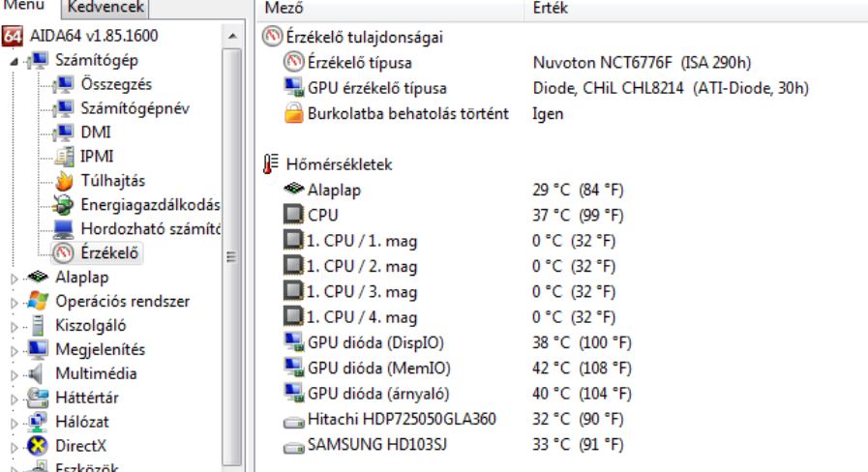Click the CPU 37 °C value
This screenshot has height=472, width=868.
[x=578, y=216]
